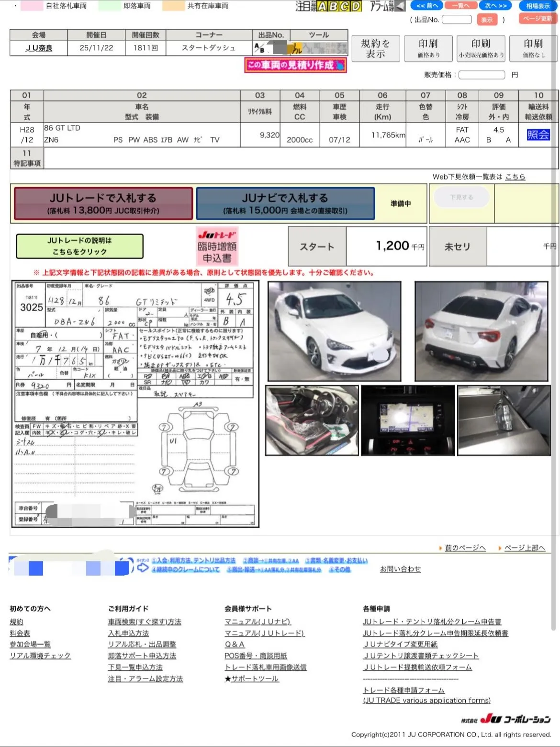Click the watch-list 'A' registration icon
Image resolution: width=560 pixels, height=747 pixels.
coord(322,6)
